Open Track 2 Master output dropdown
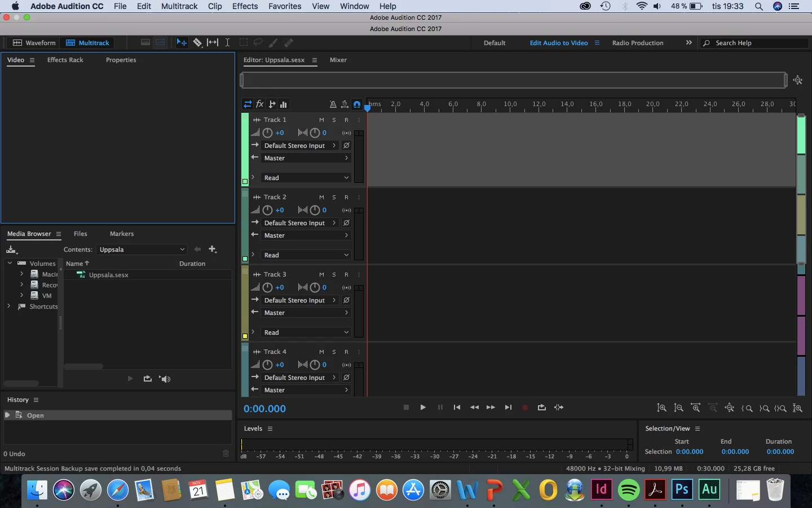Viewport: 812px width, 508px height. 306,235
